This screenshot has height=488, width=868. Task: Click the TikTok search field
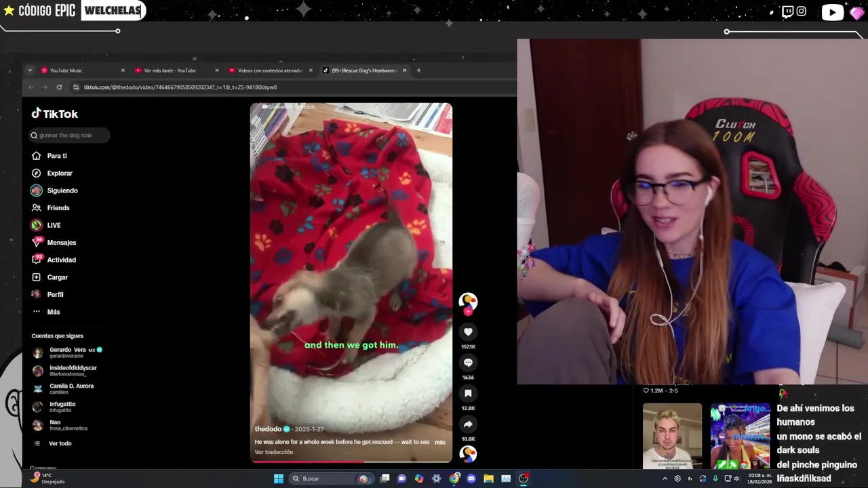click(69, 135)
